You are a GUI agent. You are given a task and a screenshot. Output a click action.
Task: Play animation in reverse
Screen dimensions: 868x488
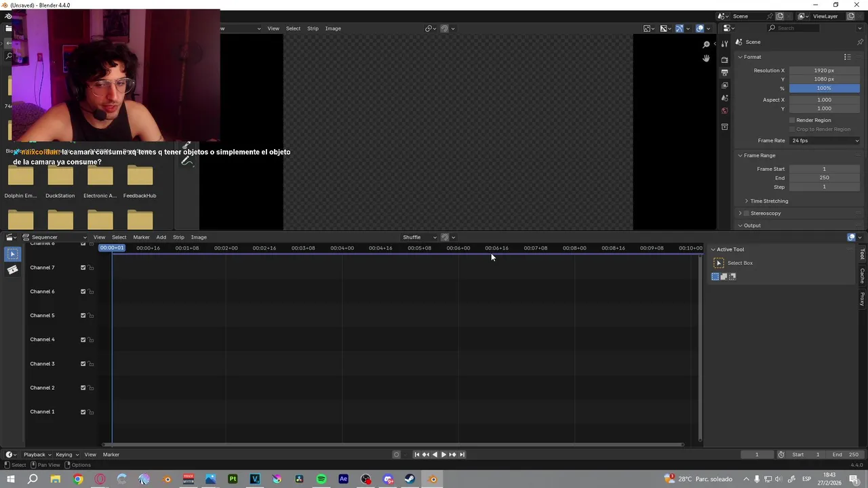(x=435, y=455)
